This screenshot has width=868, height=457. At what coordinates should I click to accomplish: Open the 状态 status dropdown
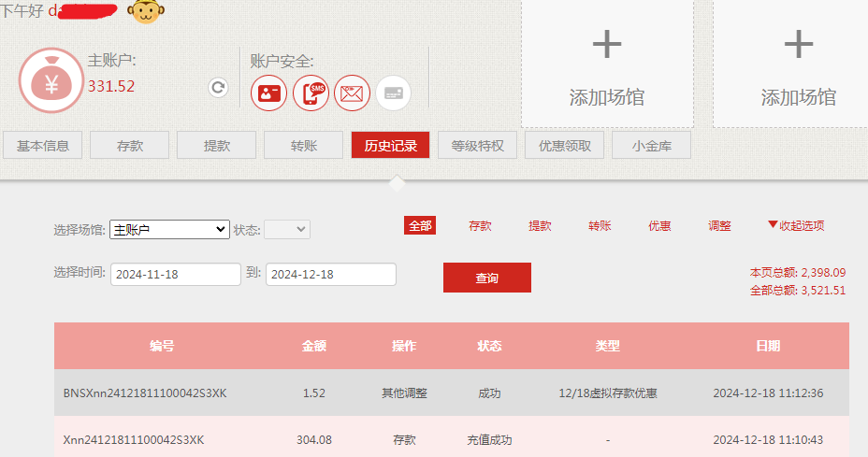click(x=287, y=229)
